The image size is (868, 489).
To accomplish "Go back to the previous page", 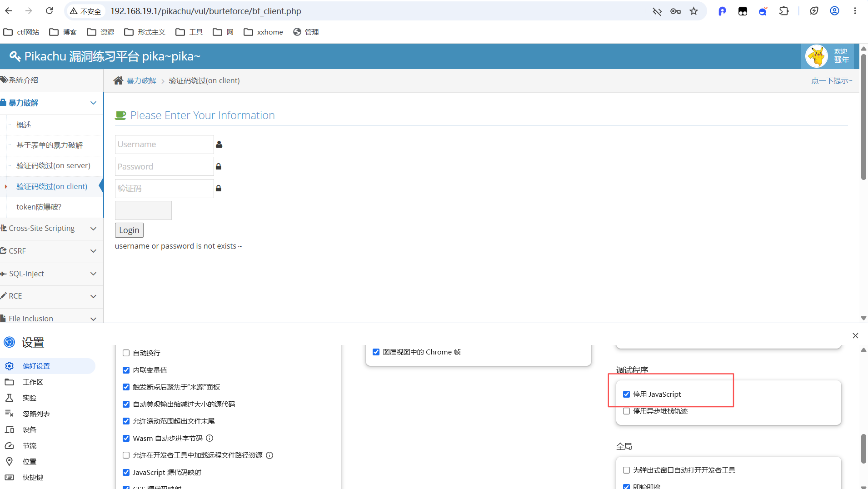I will point(9,11).
